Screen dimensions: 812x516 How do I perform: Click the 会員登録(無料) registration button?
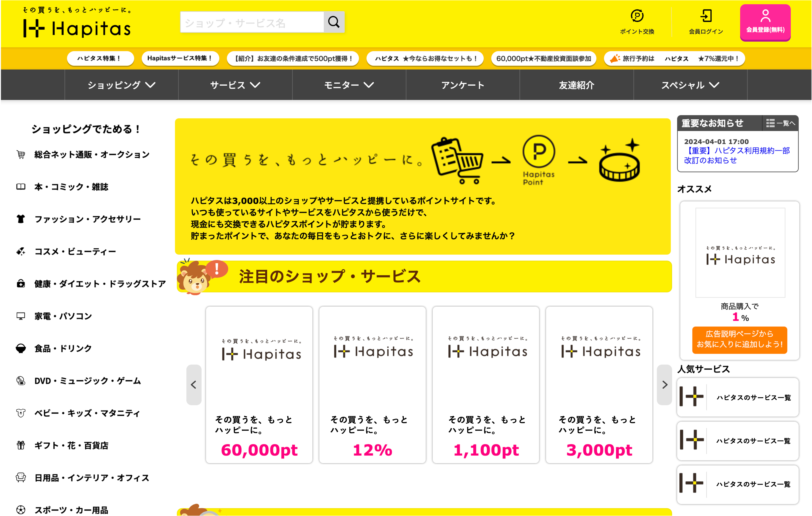(x=765, y=23)
